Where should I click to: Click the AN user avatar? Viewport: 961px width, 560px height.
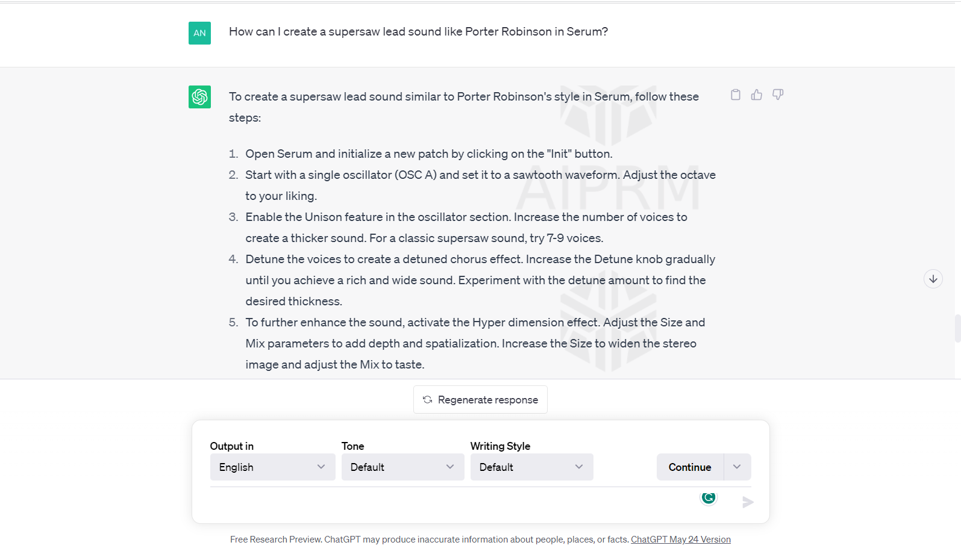pyautogui.click(x=199, y=33)
